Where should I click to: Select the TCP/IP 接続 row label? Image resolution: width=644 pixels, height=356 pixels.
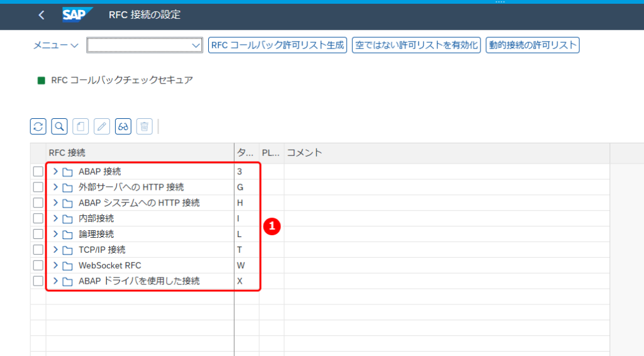102,250
